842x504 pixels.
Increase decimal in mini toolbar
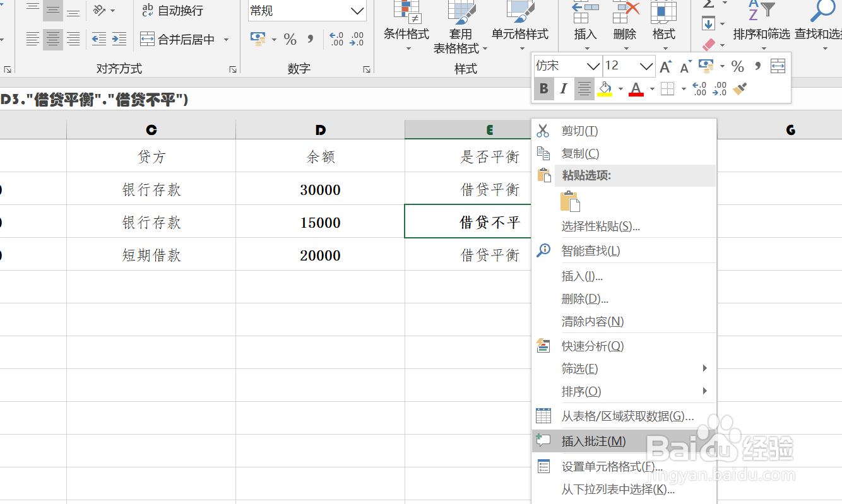699,89
